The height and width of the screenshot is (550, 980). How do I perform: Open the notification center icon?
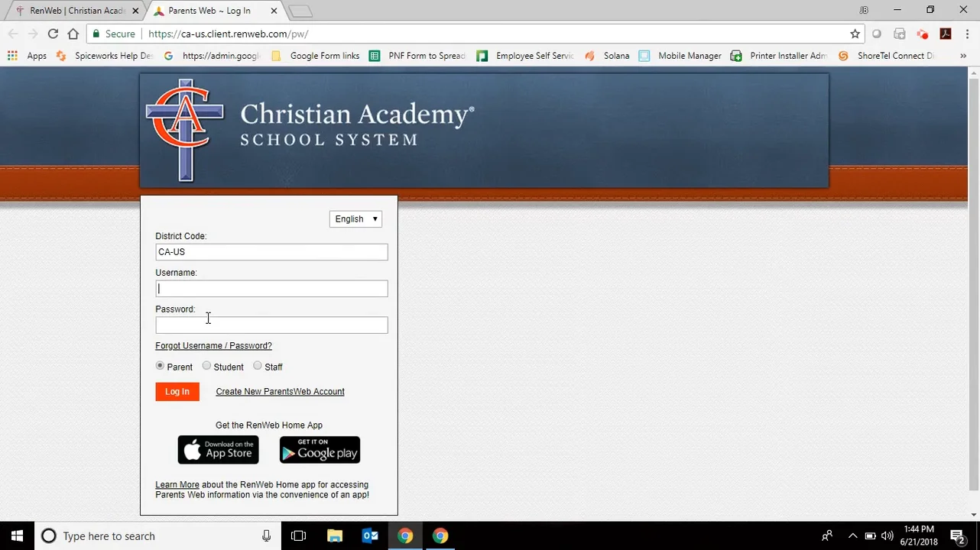coord(958,536)
